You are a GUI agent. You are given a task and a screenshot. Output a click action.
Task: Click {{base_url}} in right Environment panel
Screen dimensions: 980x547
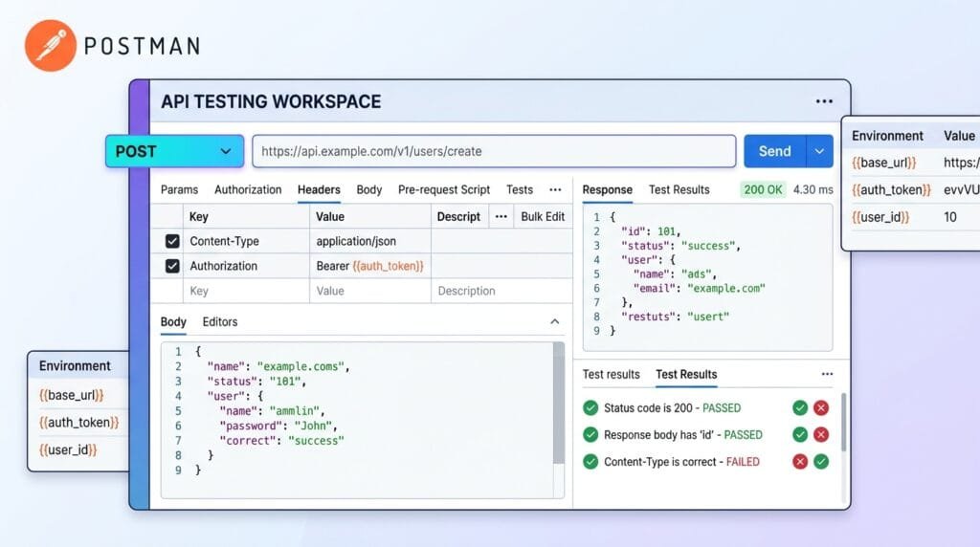pyautogui.click(x=883, y=163)
